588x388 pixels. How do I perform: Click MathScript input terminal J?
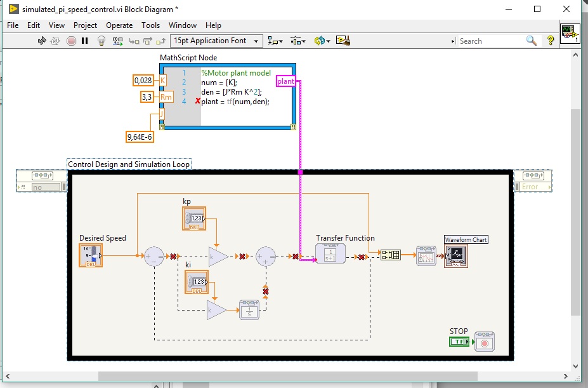click(x=162, y=114)
